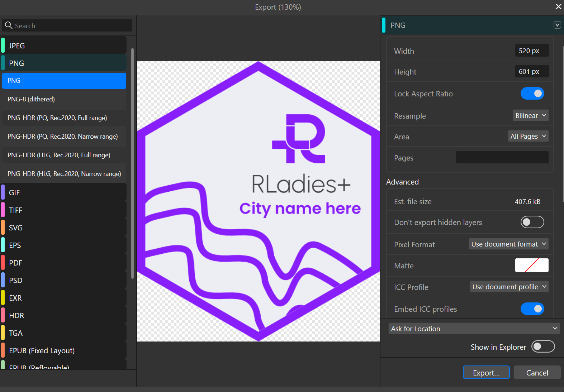Close the Export dialog
Screen dimensions: 564x392
pos(558,7)
